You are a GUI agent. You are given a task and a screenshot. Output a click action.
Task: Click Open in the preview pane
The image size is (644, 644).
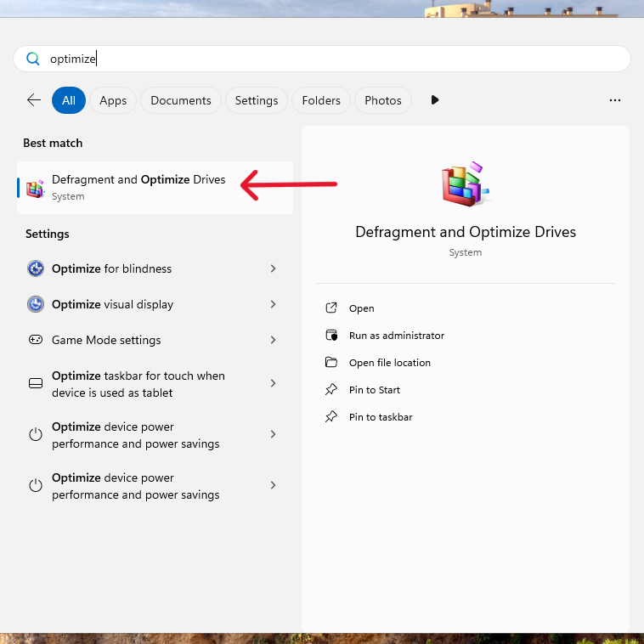coord(361,308)
